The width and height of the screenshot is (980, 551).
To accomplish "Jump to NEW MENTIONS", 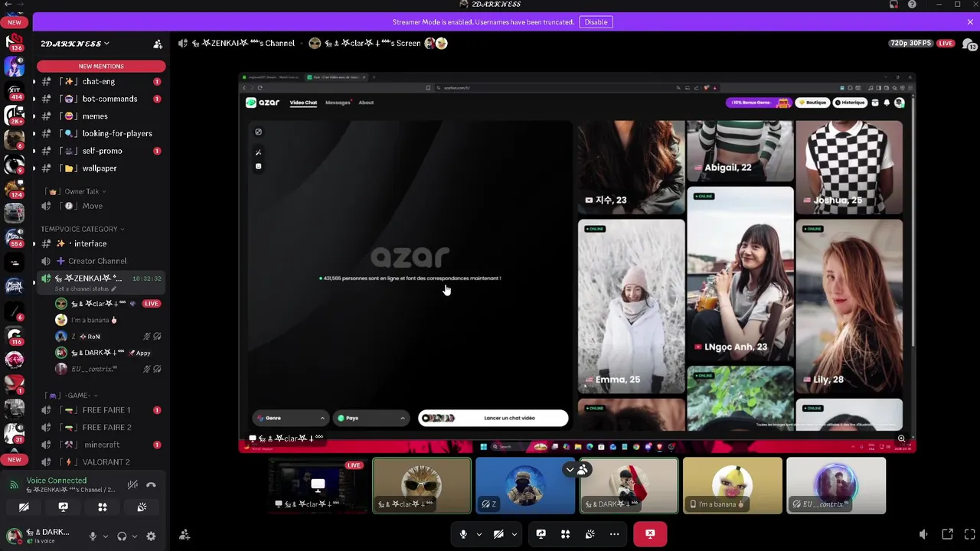I will [101, 67].
